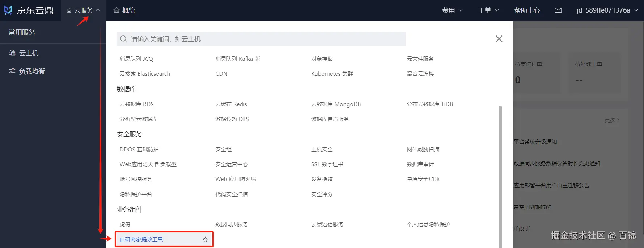Expand the jd_589ffe071376a account menu
644x248 pixels.
607,10
